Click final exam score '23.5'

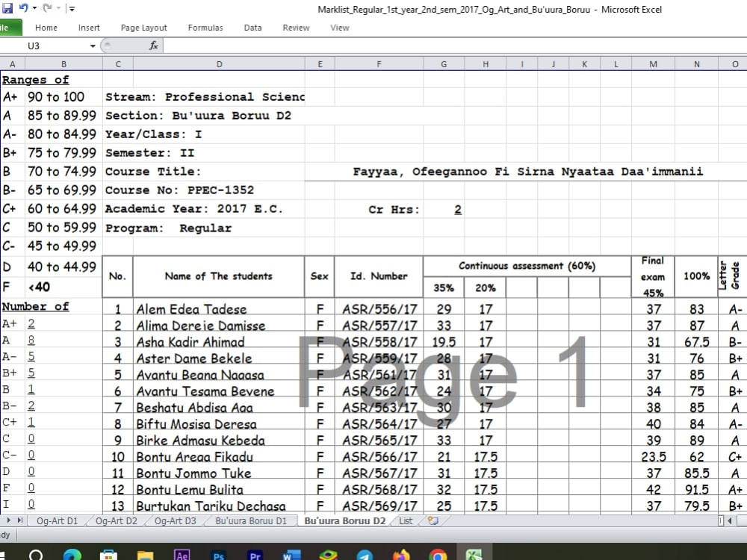(653, 457)
